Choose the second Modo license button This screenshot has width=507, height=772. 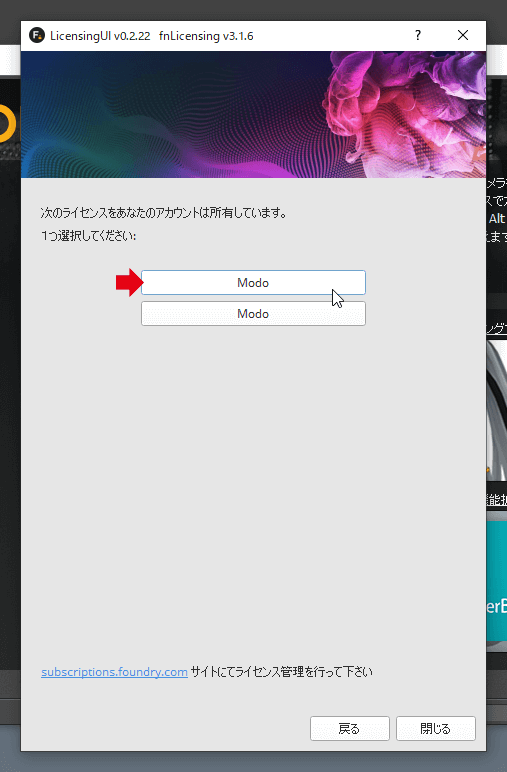coord(253,314)
